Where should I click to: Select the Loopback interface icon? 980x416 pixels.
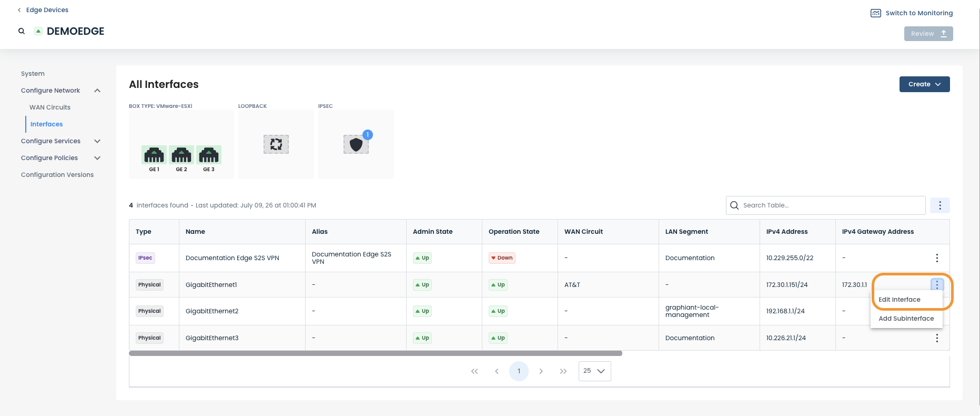(x=276, y=144)
